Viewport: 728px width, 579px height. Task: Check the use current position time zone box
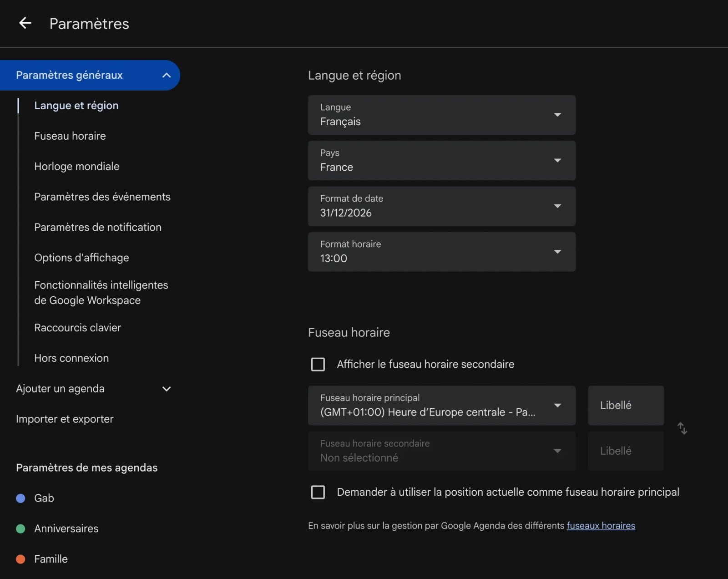pos(318,492)
